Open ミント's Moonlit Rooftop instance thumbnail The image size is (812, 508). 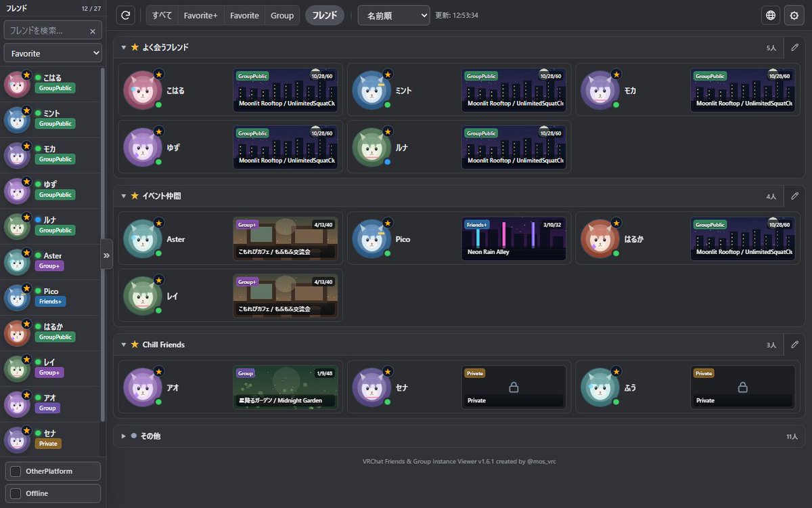(x=514, y=90)
